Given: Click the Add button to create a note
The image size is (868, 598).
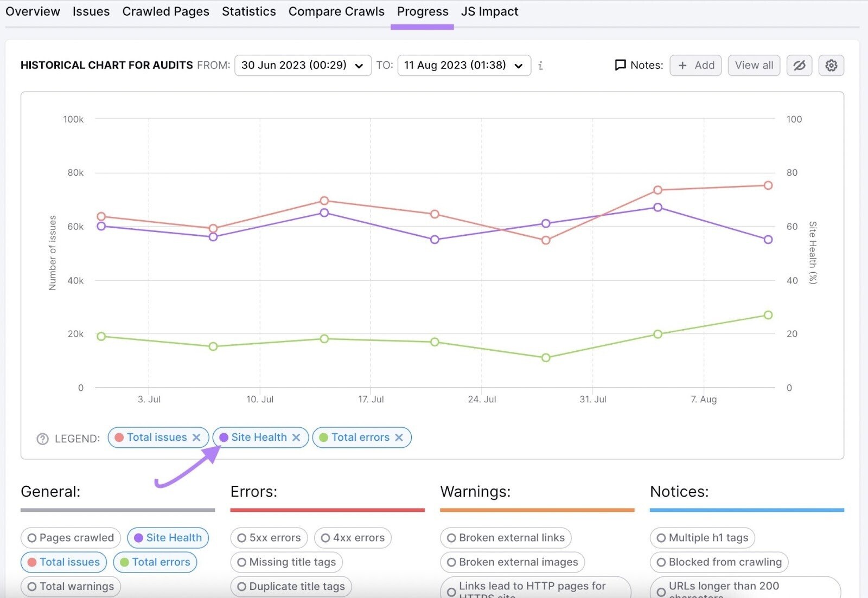Looking at the screenshot, I should [x=695, y=65].
